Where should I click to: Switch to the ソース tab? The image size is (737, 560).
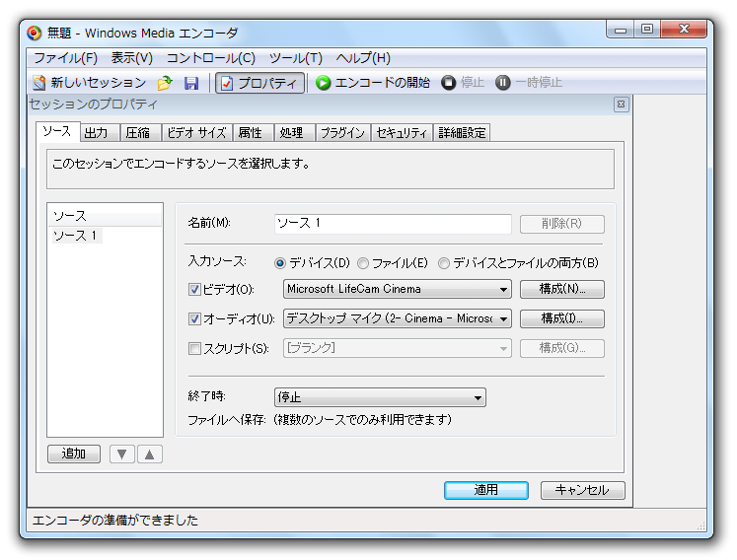[57, 131]
